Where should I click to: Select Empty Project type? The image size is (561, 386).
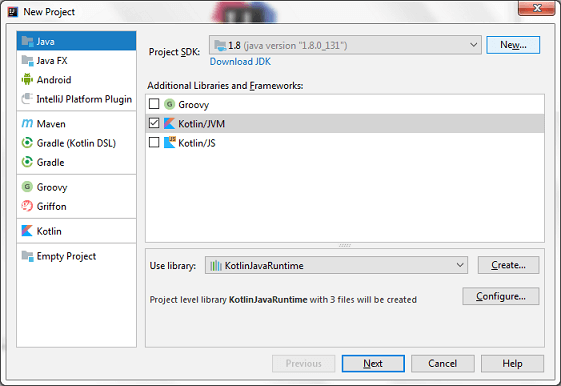point(76,256)
